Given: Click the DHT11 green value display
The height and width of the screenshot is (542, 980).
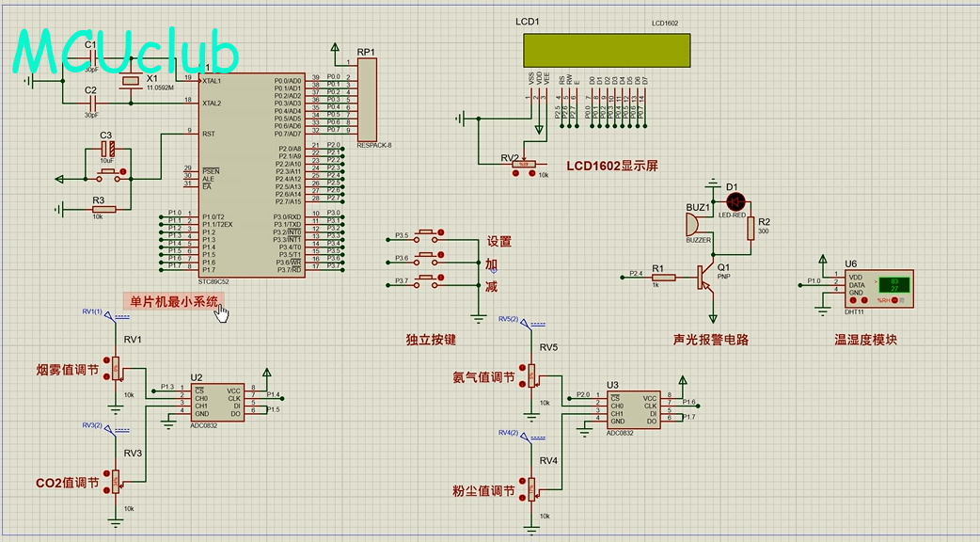Looking at the screenshot, I should coord(894,284).
